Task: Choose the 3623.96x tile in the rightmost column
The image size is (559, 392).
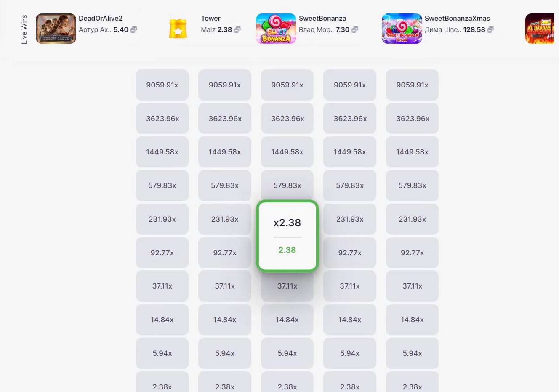Action: 412,119
